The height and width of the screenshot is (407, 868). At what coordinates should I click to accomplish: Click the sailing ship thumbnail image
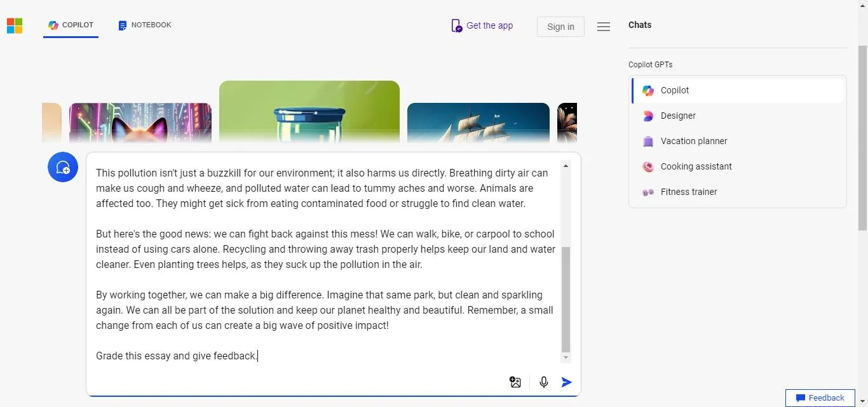pyautogui.click(x=478, y=123)
